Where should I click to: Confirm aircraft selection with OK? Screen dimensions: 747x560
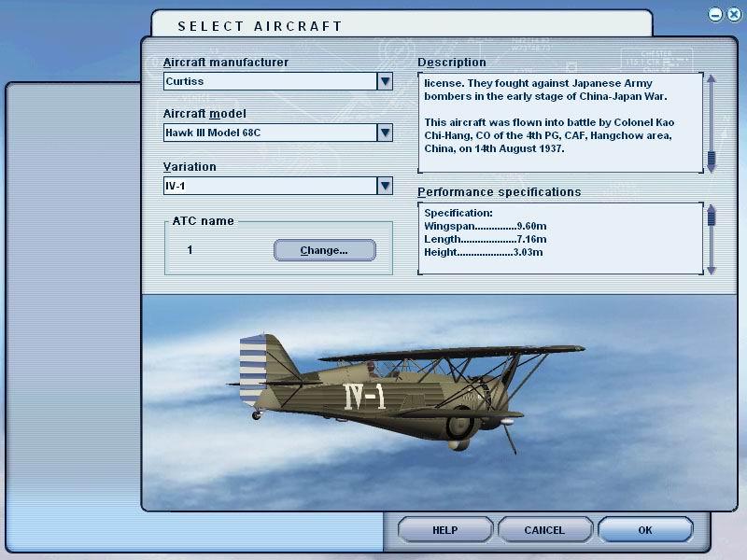tap(645, 530)
